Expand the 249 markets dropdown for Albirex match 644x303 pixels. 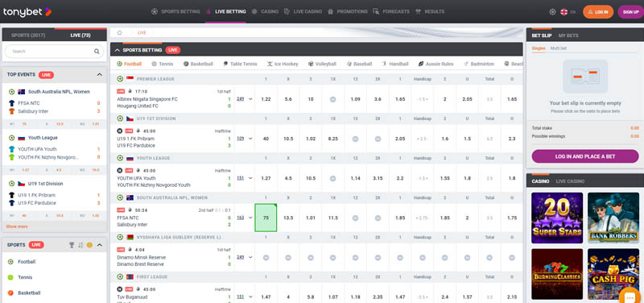pyautogui.click(x=245, y=99)
